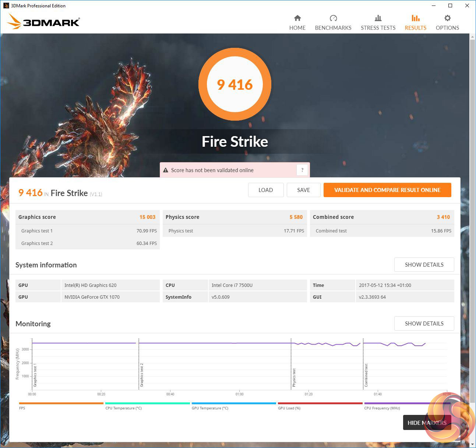Click the warning triangle validation icon
476x448 pixels.
pyautogui.click(x=166, y=170)
